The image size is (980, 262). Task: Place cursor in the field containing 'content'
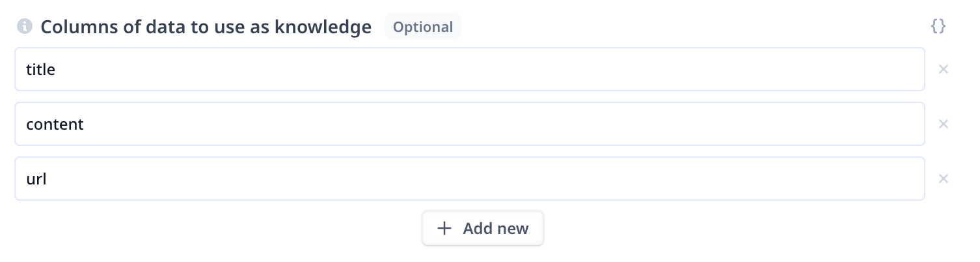tap(470, 124)
